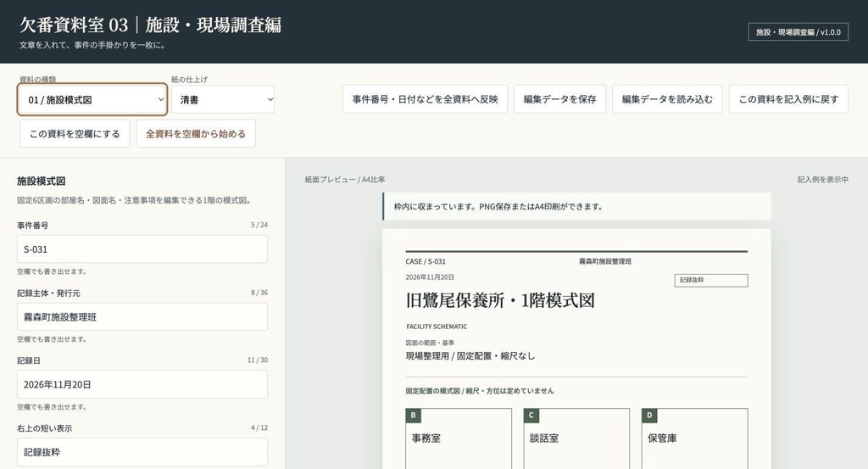Open the 資料の種類 dropdown showing 01 / 施設模式図
The image size is (868, 469).
[92, 100]
